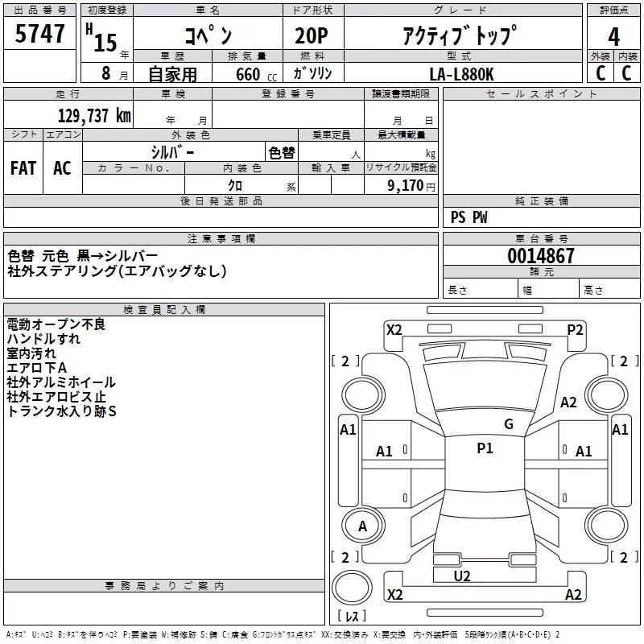The width and height of the screenshot is (644, 644).
Task: Click the P2 mark on the car diagram
Action: pyautogui.click(x=575, y=329)
